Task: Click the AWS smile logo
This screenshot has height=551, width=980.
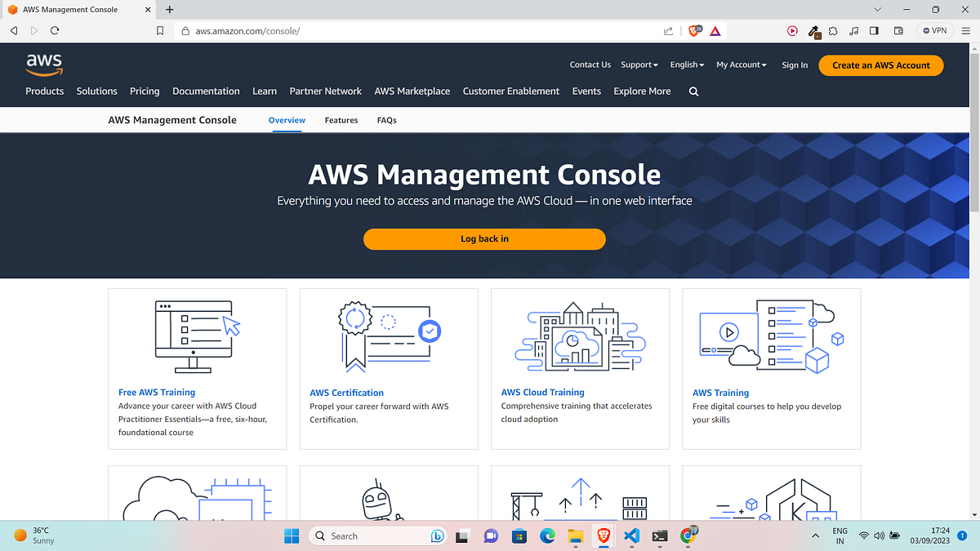Action: tap(44, 65)
